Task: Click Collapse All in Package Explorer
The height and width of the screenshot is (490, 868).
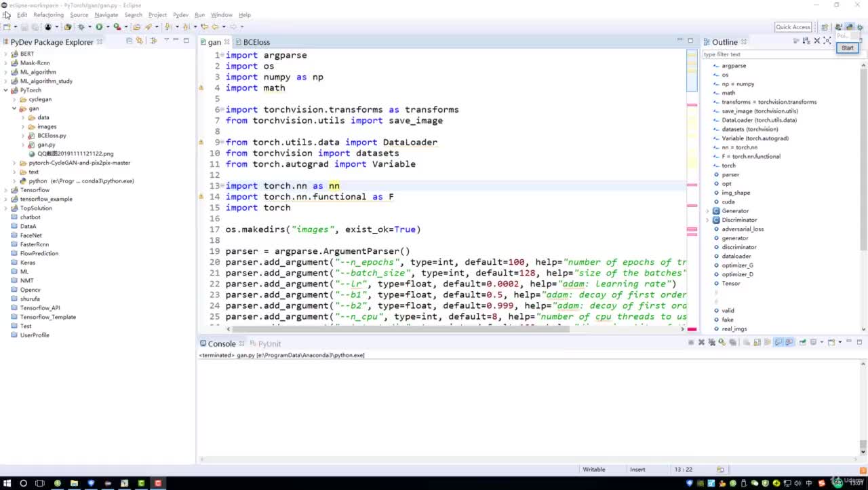Action: [129, 41]
